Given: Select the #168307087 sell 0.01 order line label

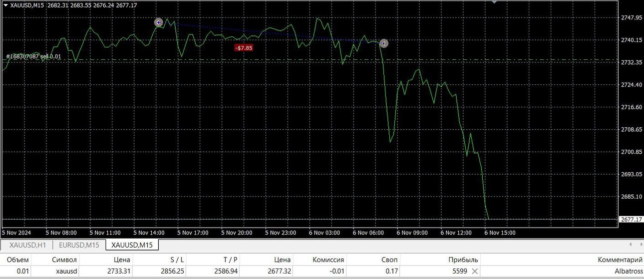Looking at the screenshot, I should [x=33, y=56].
